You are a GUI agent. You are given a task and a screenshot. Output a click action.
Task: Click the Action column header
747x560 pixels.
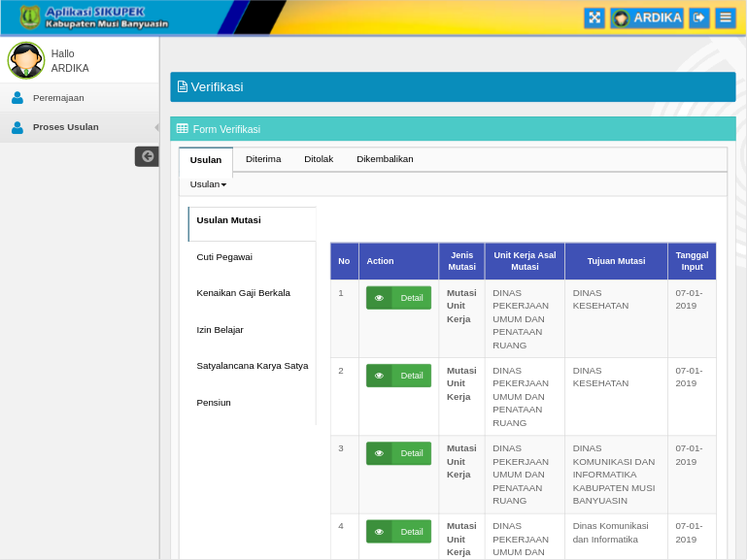pyautogui.click(x=398, y=261)
